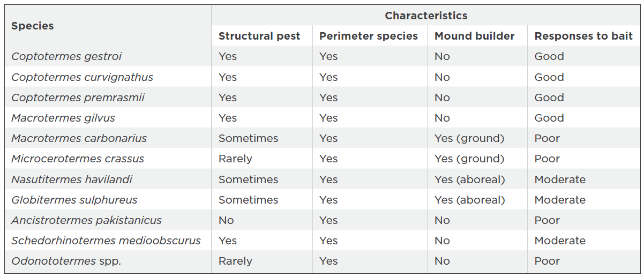Select the Structural pest column header

pyautogui.click(x=259, y=36)
